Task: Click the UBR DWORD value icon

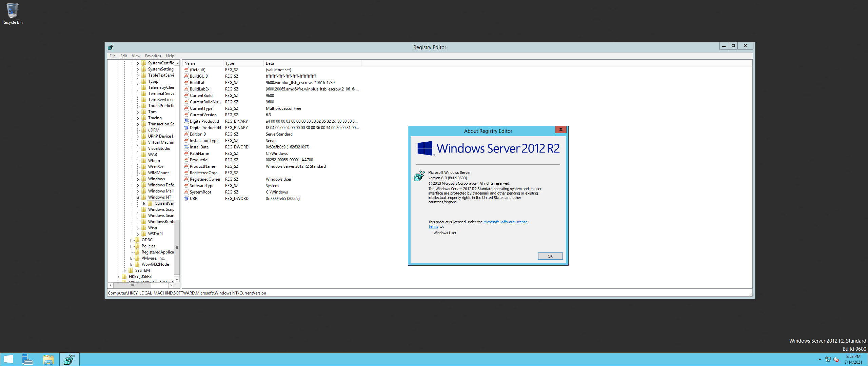Action: pos(186,198)
